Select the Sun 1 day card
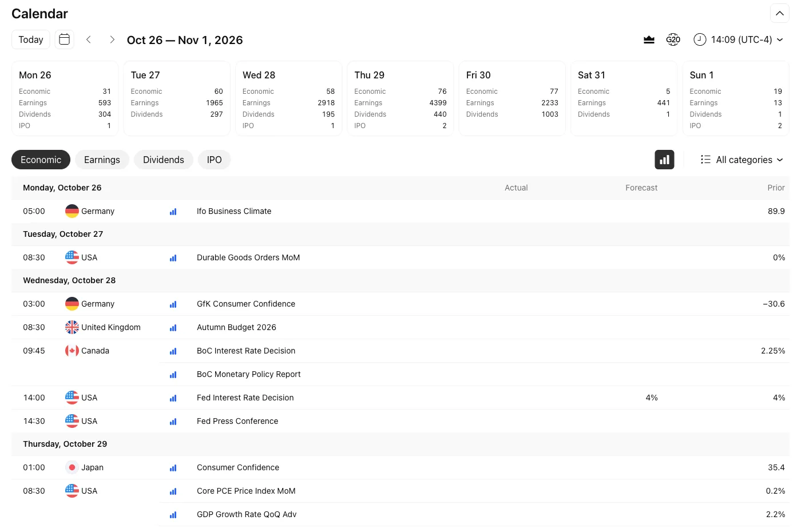The width and height of the screenshot is (801, 532). click(736, 98)
